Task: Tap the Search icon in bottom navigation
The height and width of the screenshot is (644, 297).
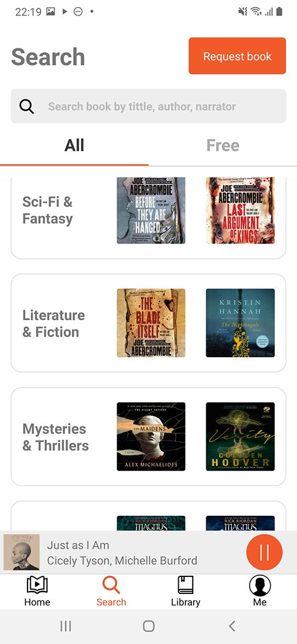Action: [x=111, y=585]
